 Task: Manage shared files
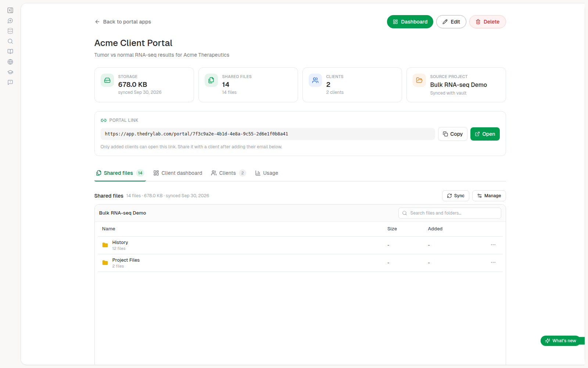pyautogui.click(x=489, y=196)
